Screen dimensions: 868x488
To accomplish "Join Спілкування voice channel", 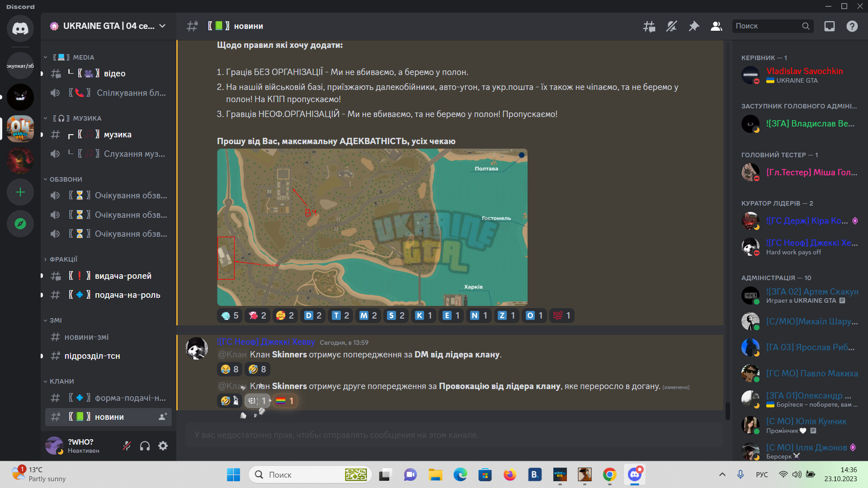I will (108, 93).
